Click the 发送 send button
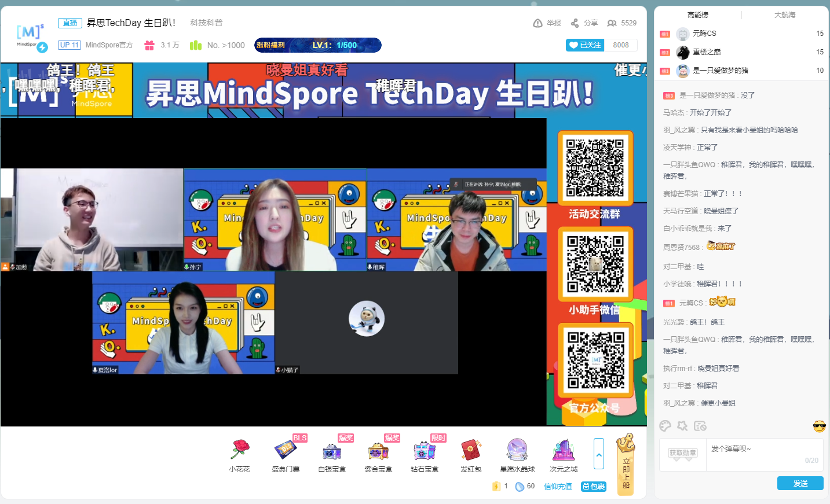 [800, 483]
